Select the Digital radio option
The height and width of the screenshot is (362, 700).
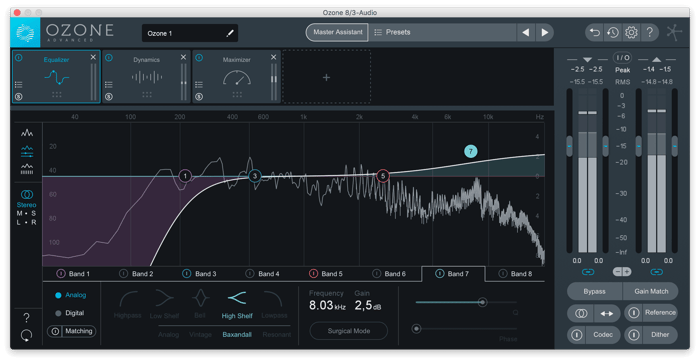58,313
